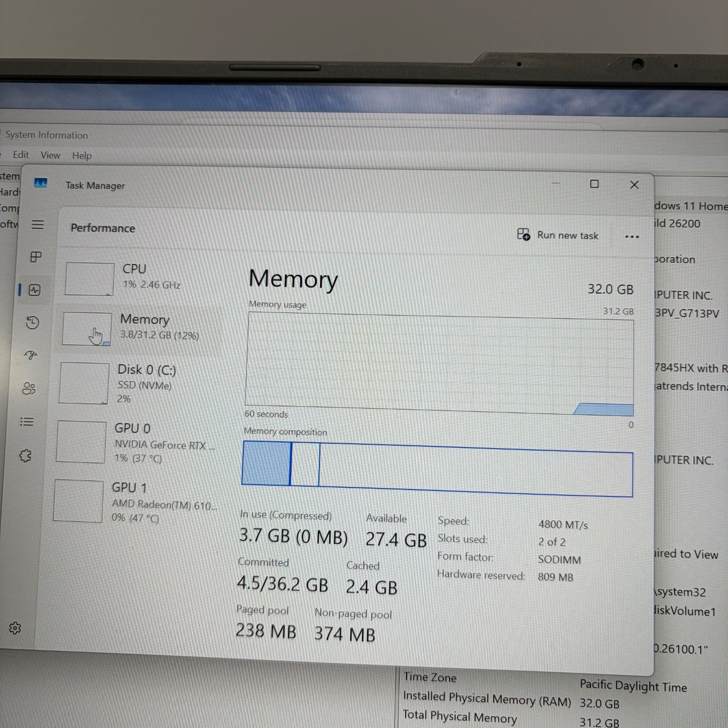Open the Edit menu in System Information
The image size is (728, 728).
tap(21, 155)
